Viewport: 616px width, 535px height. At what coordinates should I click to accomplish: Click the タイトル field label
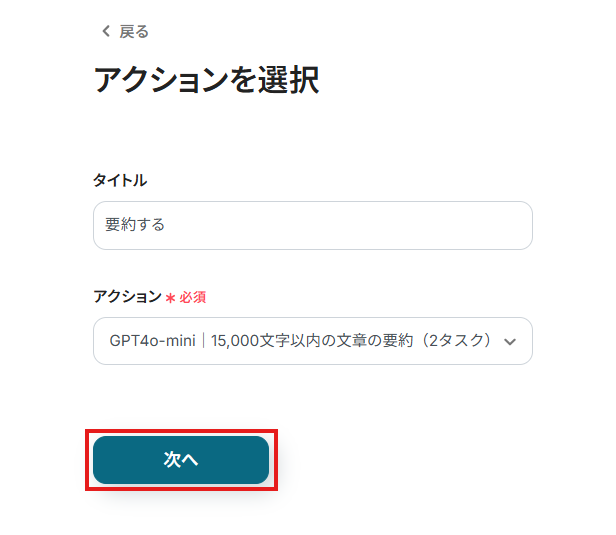pyautogui.click(x=120, y=180)
